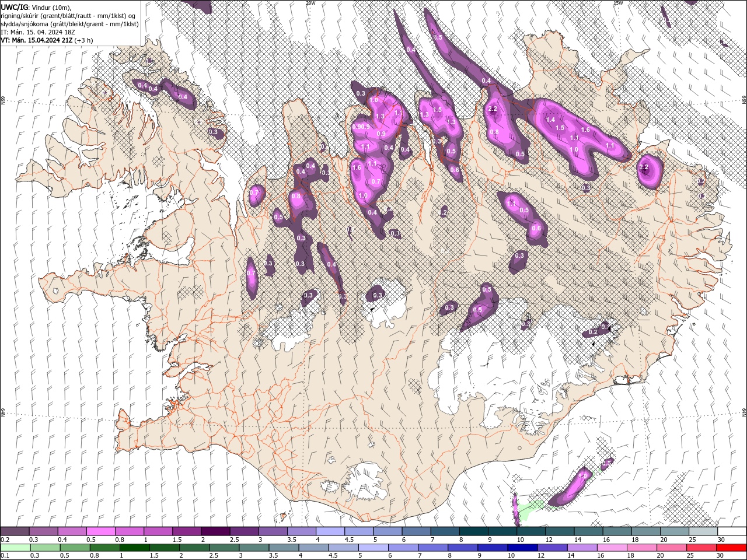Viewport: 747px width, 560px height.
Task: Select the pale grey 25 snow-scale swatch
Action: [703, 531]
